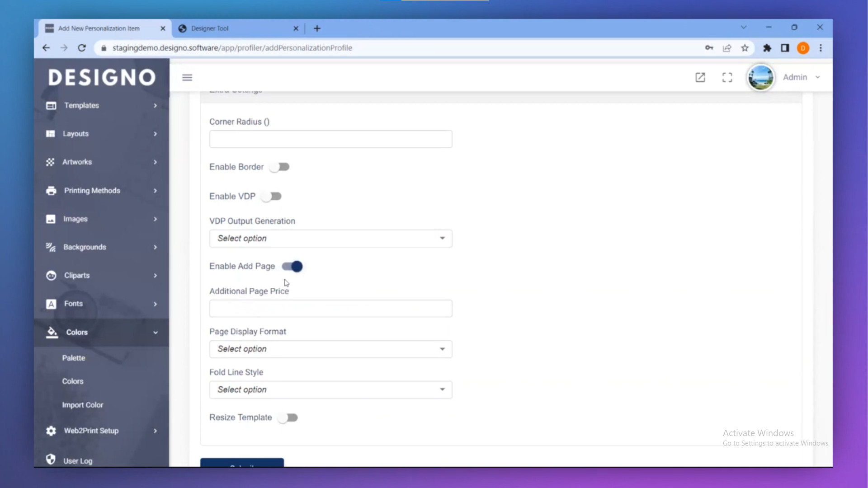This screenshot has height=488, width=868.
Task: Click the browser extensions puzzle icon
Action: click(767, 48)
